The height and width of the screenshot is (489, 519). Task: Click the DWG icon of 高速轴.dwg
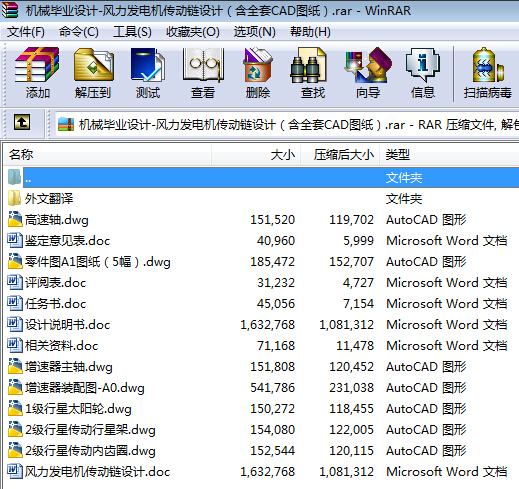click(x=15, y=219)
